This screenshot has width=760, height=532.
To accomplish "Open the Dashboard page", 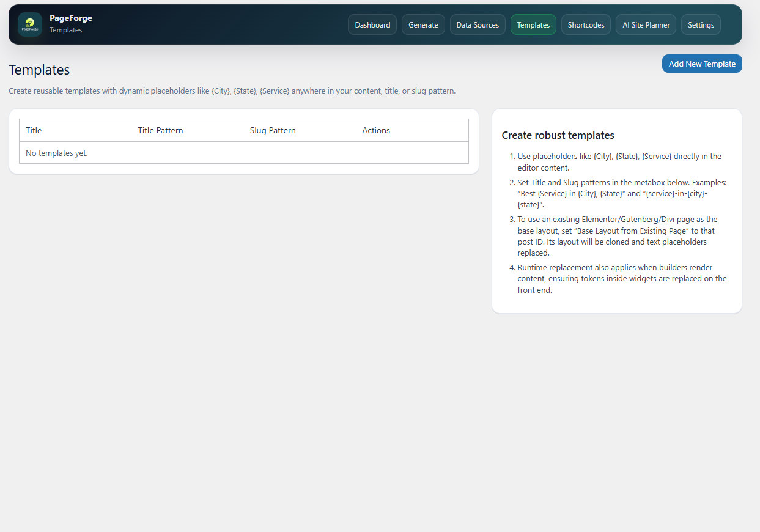I will pos(372,24).
